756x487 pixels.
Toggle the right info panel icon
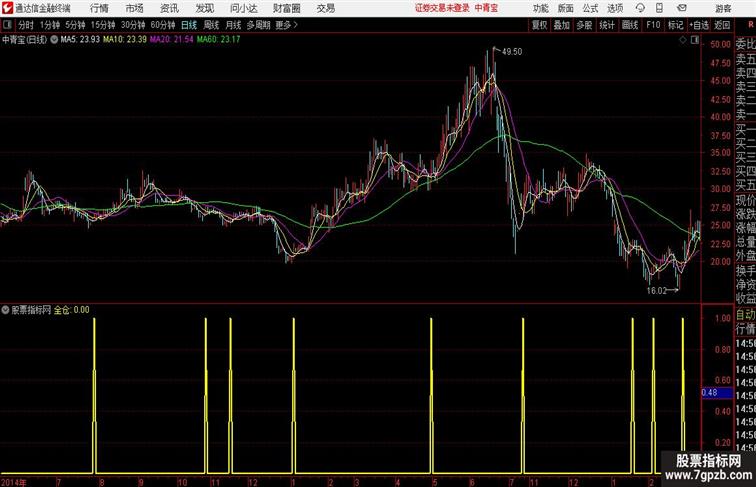695,40
